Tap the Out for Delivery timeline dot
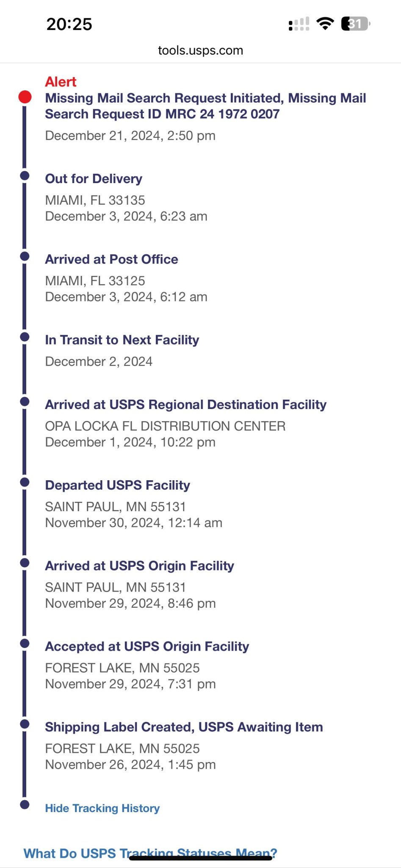401x868 pixels. click(x=25, y=175)
